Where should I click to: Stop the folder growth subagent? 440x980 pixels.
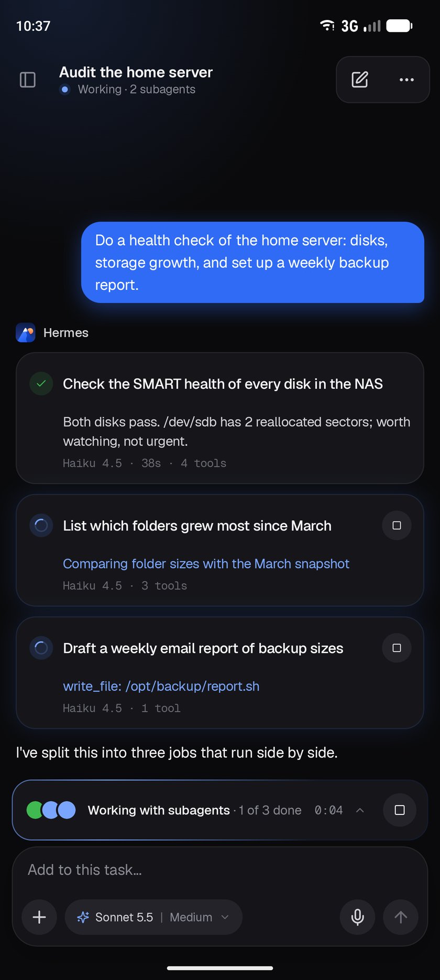click(x=397, y=526)
